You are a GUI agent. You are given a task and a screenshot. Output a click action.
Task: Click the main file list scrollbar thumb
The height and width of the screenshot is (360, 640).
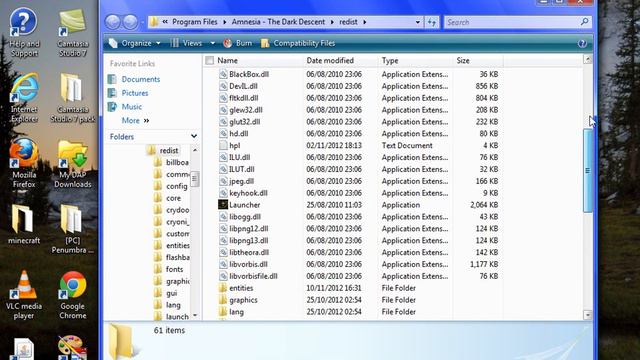(x=587, y=171)
